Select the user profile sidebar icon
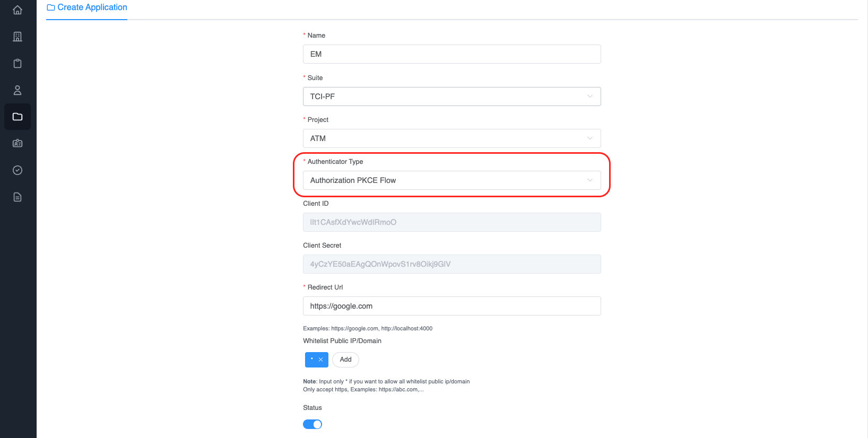The height and width of the screenshot is (438, 868). click(18, 90)
